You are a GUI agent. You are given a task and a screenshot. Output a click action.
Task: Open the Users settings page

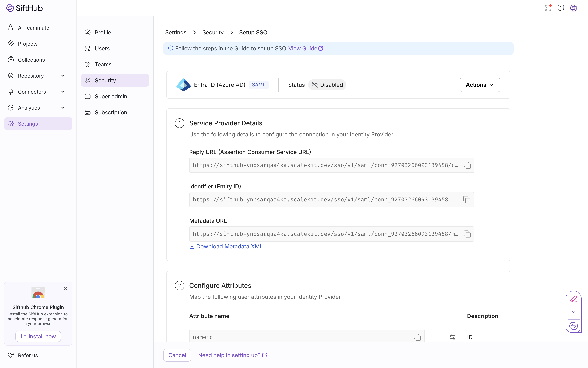pos(102,48)
